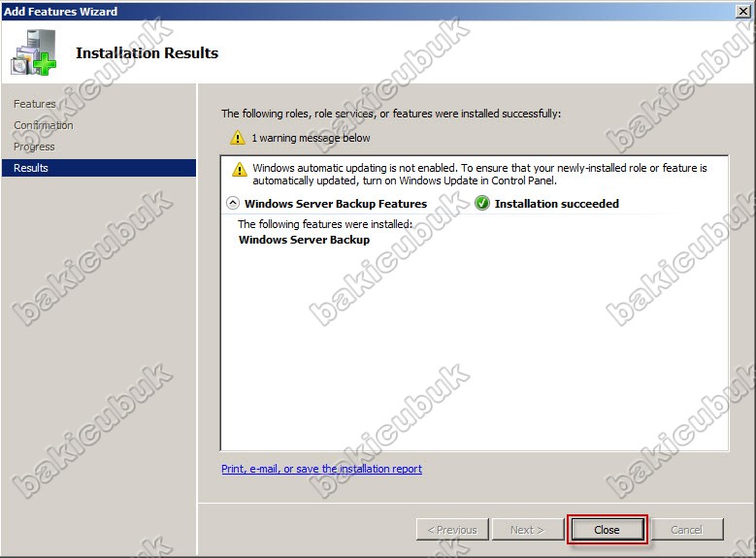Click the Add Features server icon in the header
The height and width of the screenshot is (558, 756).
click(34, 52)
